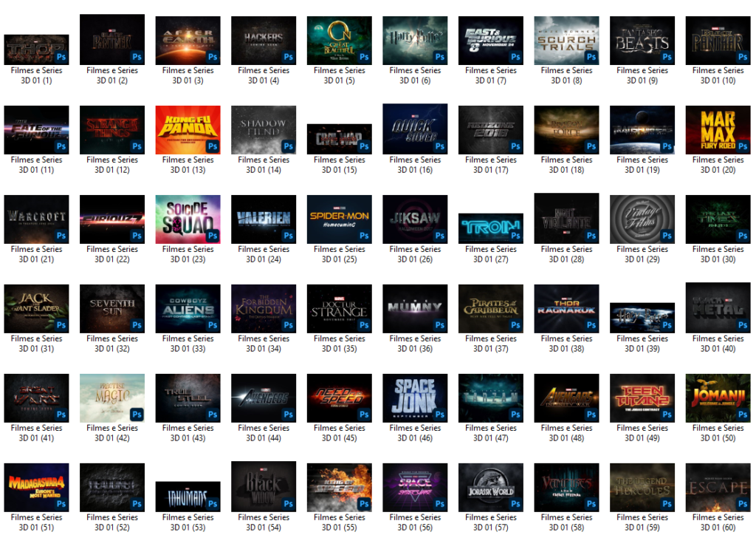Viewport: 756px width, 535px height.
Task: Select the Stranger Things thumbnail
Action: tap(112, 130)
